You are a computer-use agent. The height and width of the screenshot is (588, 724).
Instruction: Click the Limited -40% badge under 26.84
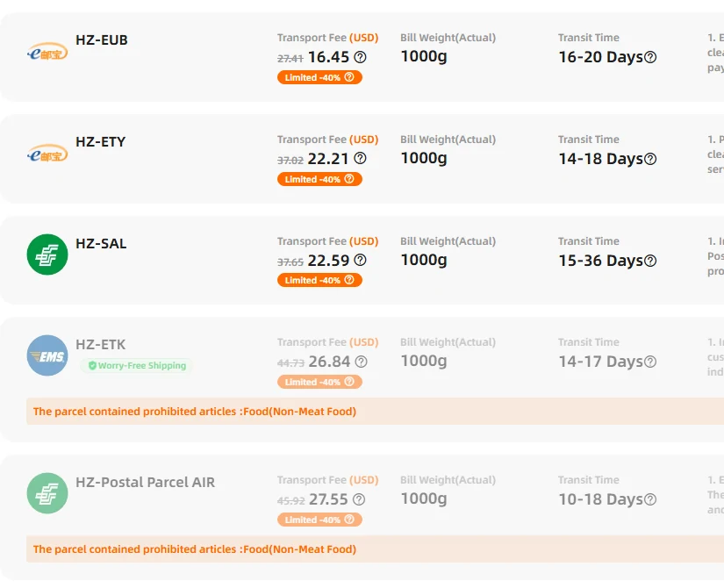tap(319, 382)
